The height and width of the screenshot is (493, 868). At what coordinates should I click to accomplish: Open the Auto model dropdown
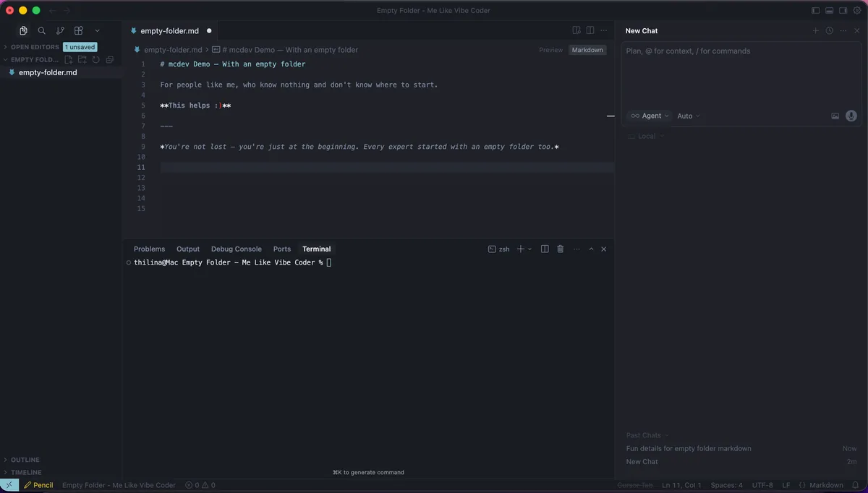689,116
